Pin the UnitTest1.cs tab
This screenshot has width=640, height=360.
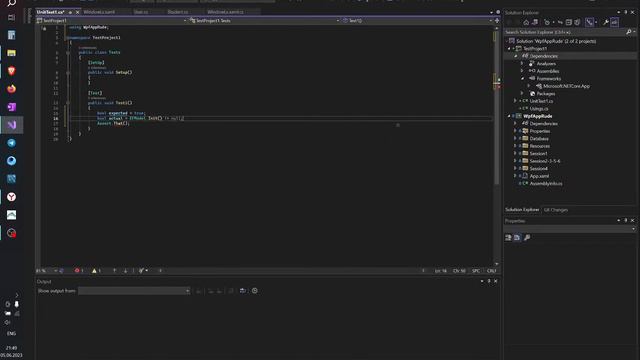click(x=70, y=12)
